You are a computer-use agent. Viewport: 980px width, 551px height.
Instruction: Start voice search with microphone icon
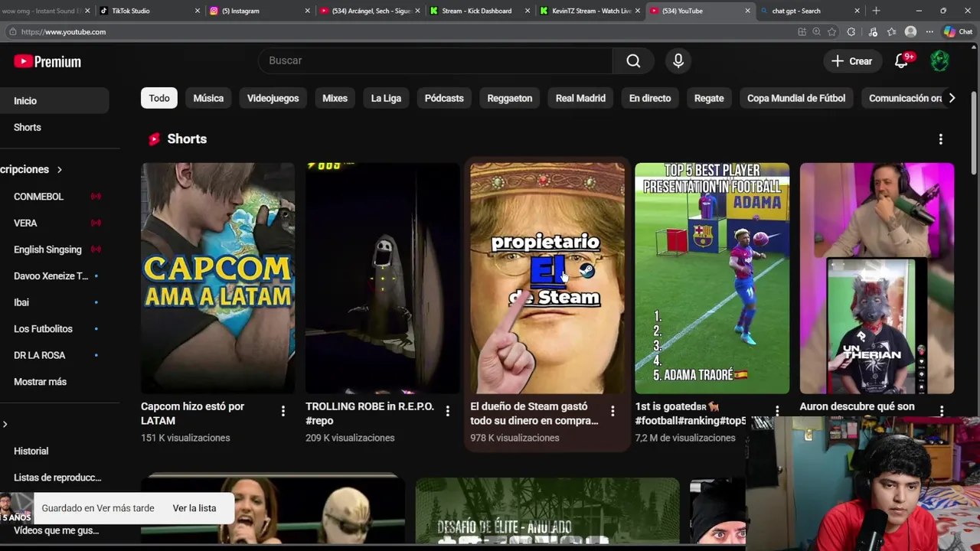click(678, 60)
